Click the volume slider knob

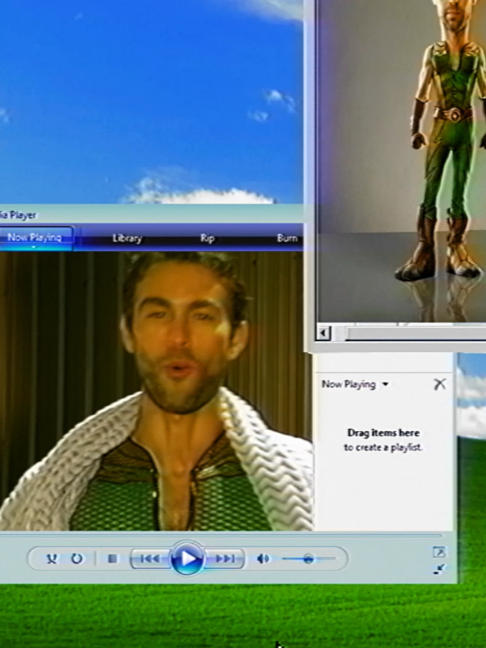pyautogui.click(x=308, y=559)
